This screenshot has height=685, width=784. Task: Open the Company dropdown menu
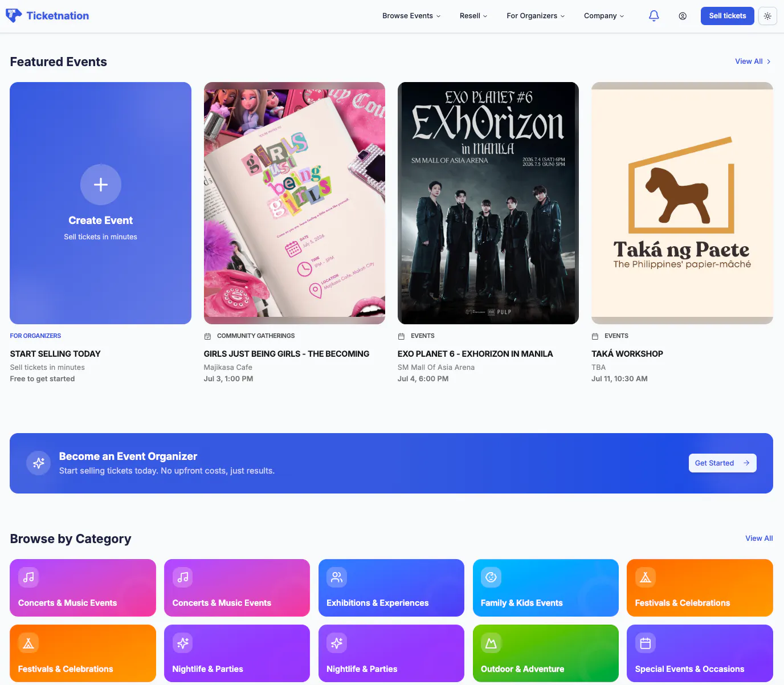604,16
